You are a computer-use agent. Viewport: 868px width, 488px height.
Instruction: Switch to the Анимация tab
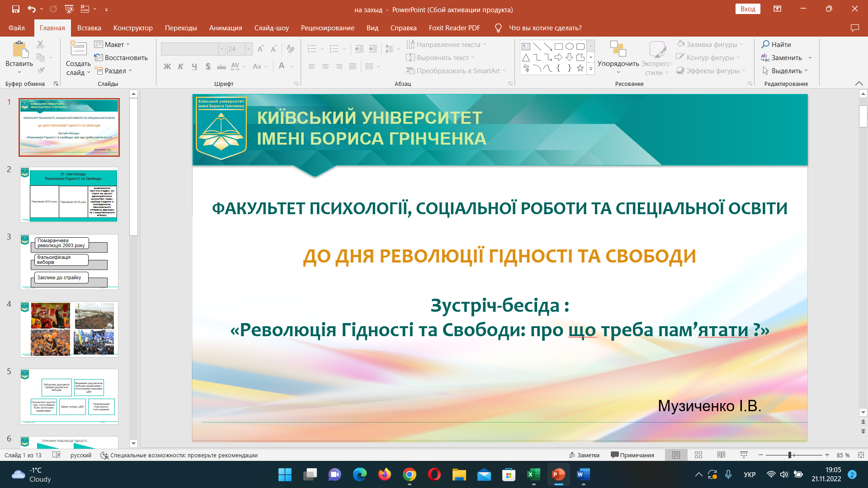coord(226,28)
